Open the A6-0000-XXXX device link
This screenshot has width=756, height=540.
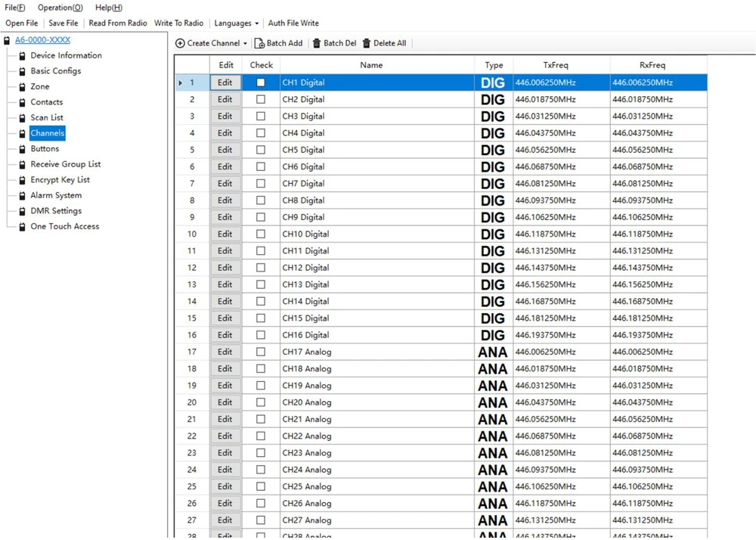pos(42,40)
